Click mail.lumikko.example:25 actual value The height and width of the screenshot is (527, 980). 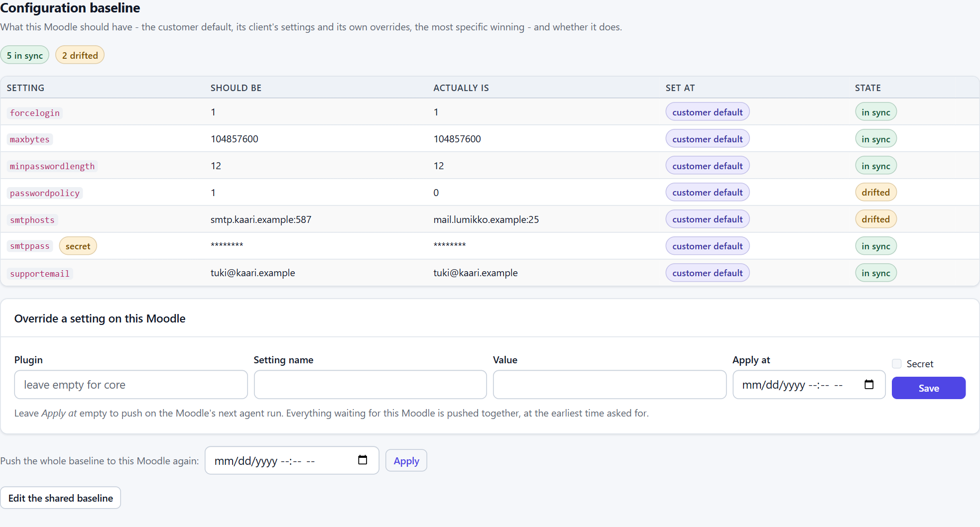tap(486, 219)
